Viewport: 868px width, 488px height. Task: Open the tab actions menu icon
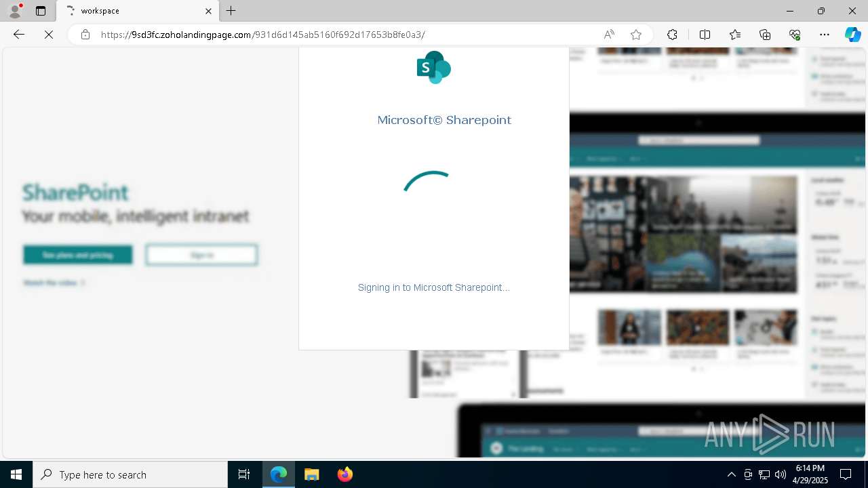pyautogui.click(x=41, y=11)
